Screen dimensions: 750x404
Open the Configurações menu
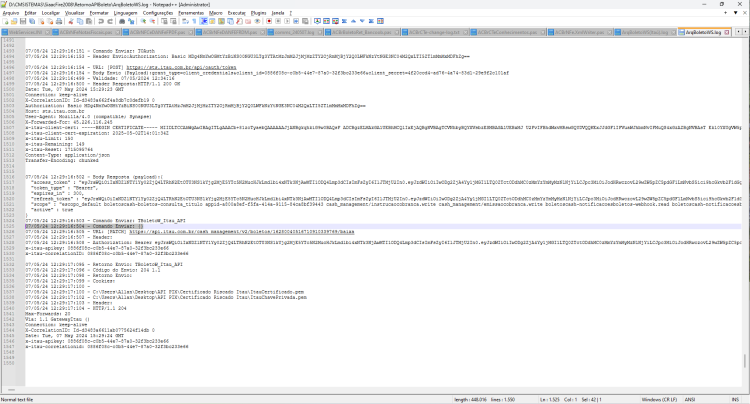[x=158, y=13]
